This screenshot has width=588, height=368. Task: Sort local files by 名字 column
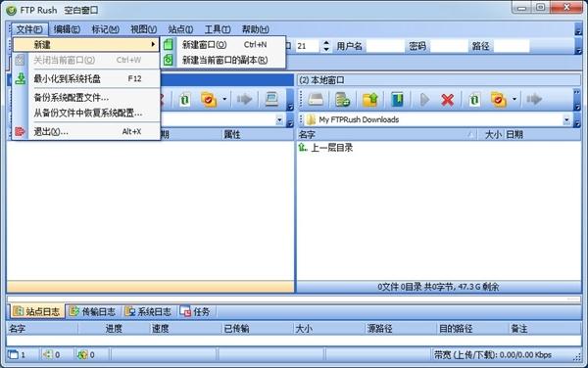tap(386, 135)
